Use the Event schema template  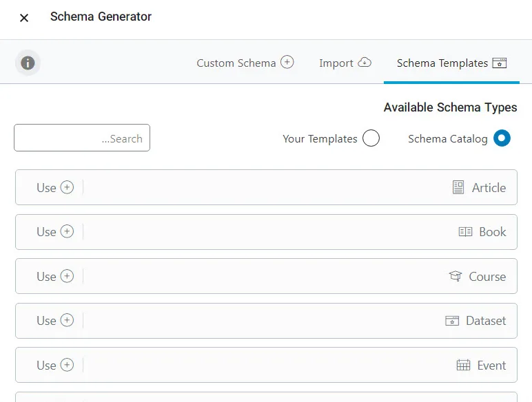pos(55,365)
